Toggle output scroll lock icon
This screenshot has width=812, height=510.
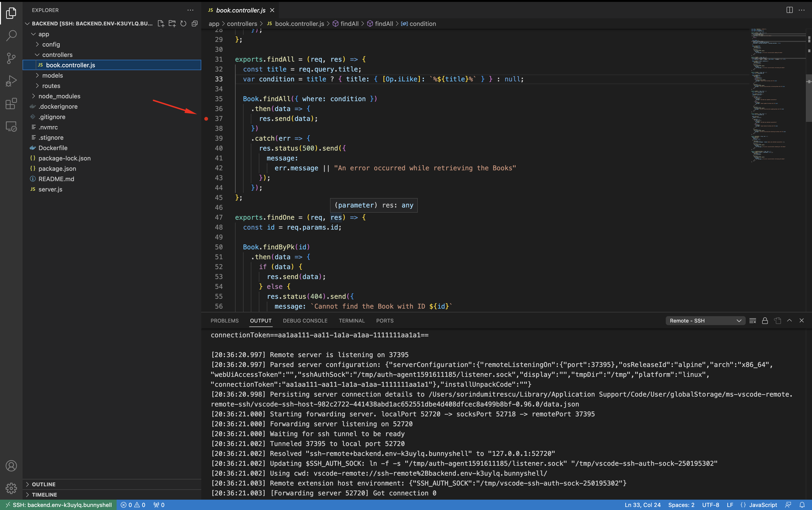(x=765, y=321)
